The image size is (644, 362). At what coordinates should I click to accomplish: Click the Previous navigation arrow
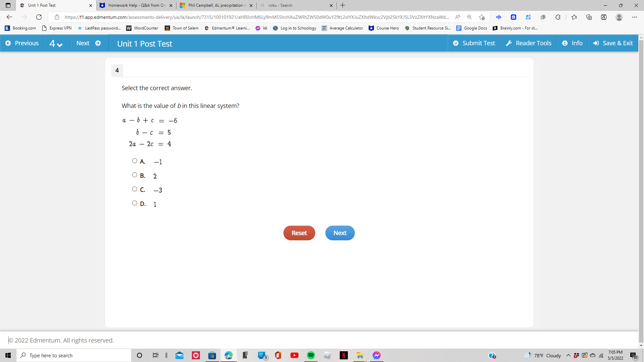click(8, 43)
